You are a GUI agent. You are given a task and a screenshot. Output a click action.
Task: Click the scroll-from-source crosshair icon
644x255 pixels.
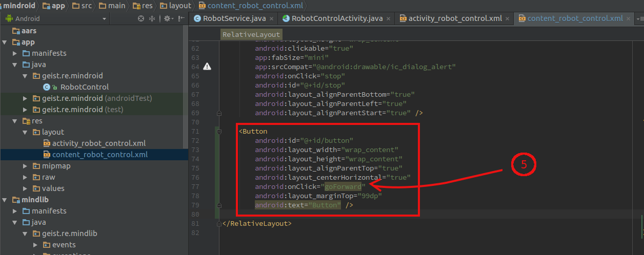tap(141, 18)
